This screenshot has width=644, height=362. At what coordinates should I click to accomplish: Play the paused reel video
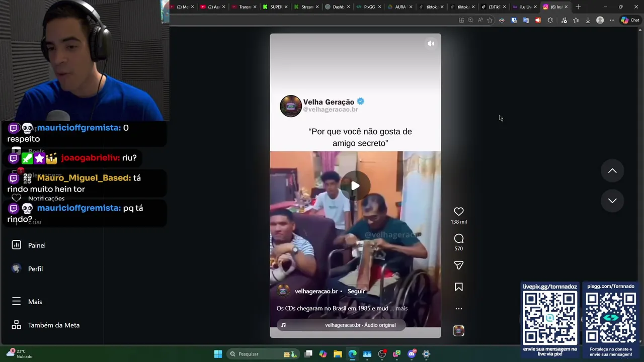point(355,186)
